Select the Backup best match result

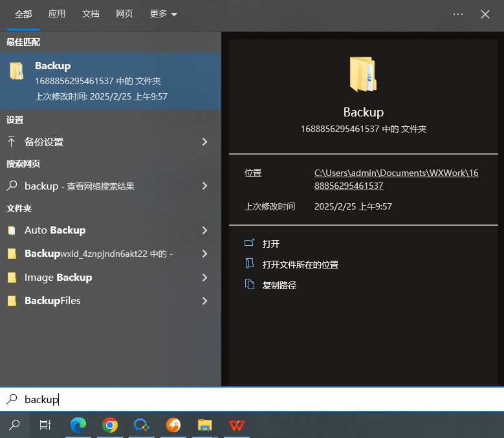coord(111,81)
